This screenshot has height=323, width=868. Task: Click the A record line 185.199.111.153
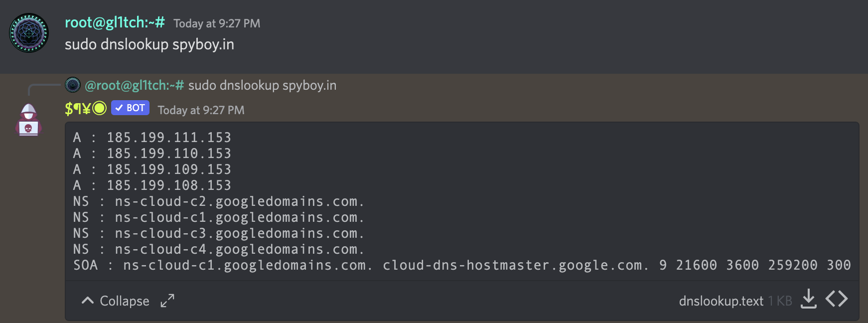(x=152, y=138)
